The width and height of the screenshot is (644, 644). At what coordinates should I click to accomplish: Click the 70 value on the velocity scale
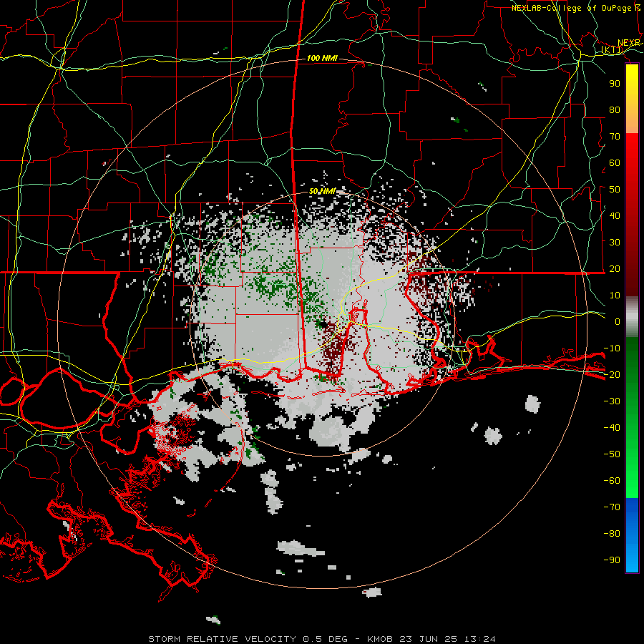click(615, 137)
